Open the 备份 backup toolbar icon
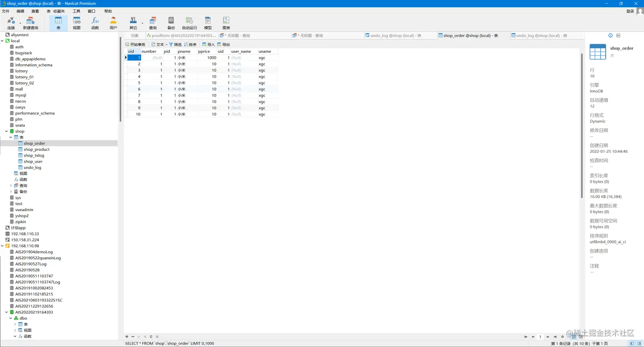 [x=171, y=23]
